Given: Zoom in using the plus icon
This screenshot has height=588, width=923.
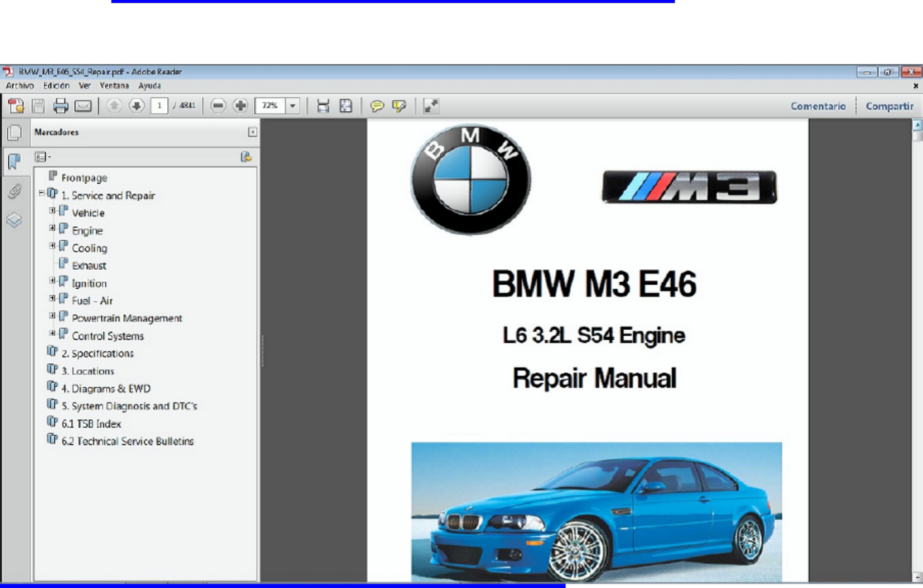Looking at the screenshot, I should tap(240, 106).
